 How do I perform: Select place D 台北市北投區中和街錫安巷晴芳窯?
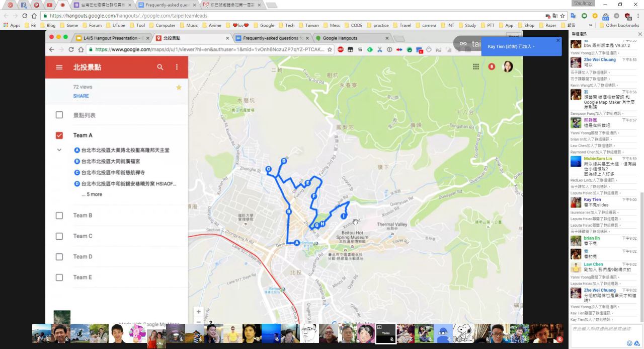click(125, 184)
